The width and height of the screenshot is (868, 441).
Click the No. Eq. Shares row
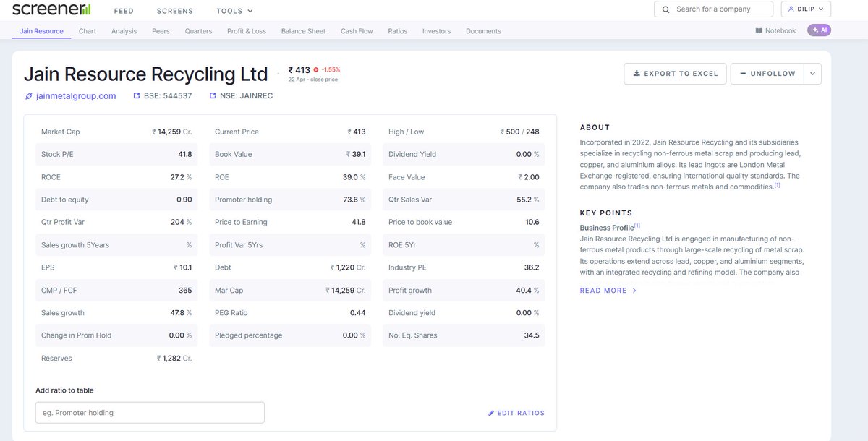click(464, 335)
